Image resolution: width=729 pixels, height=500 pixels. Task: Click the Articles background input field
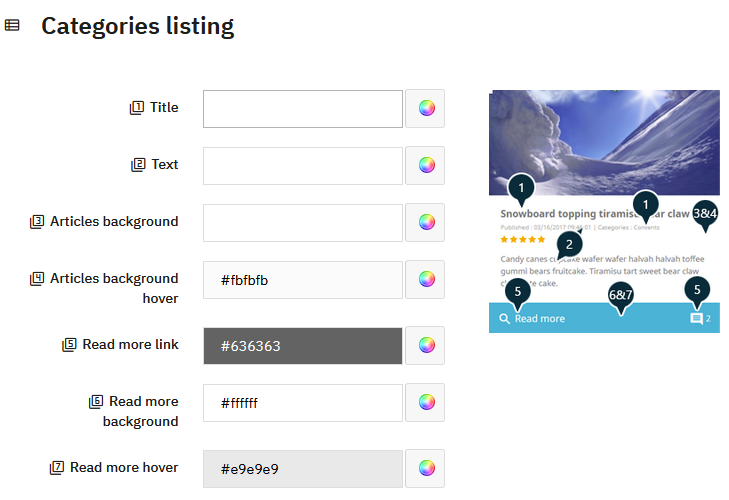point(303,223)
